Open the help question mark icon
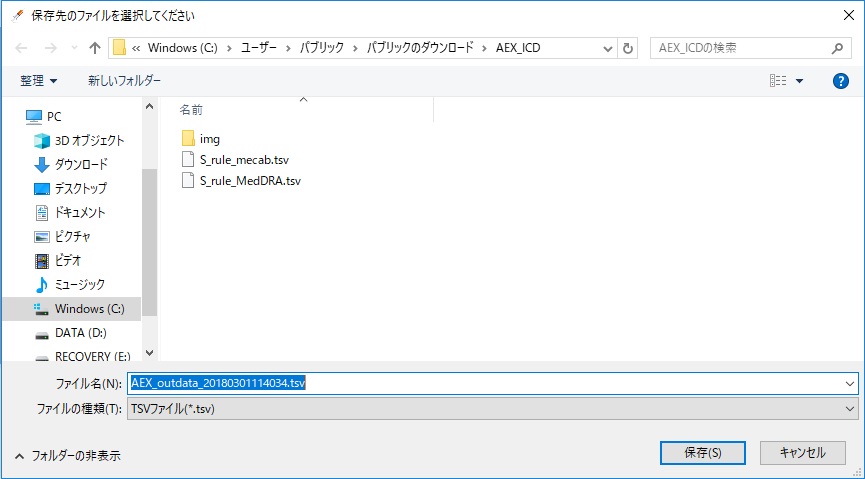Image resolution: width=865 pixels, height=479 pixels. click(x=840, y=81)
